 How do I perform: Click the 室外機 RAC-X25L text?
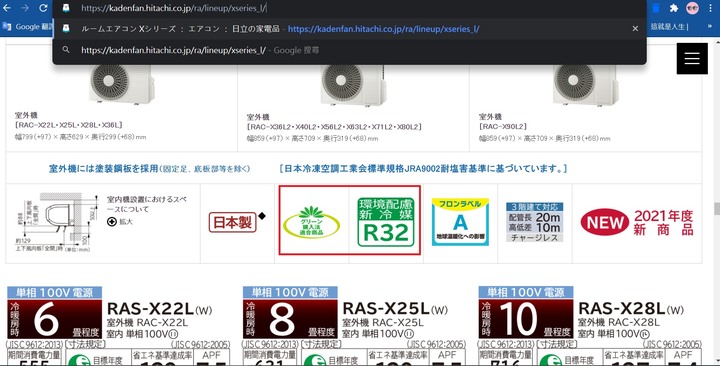pos(383,322)
